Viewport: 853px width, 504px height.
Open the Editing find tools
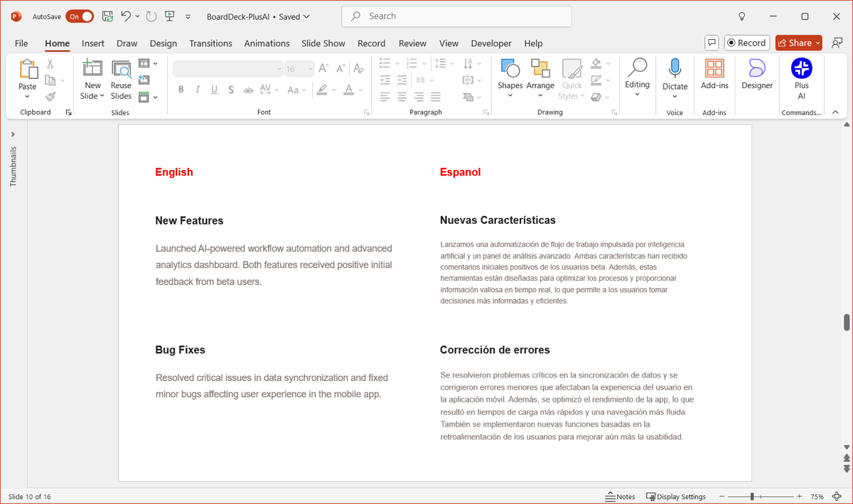pos(637,78)
